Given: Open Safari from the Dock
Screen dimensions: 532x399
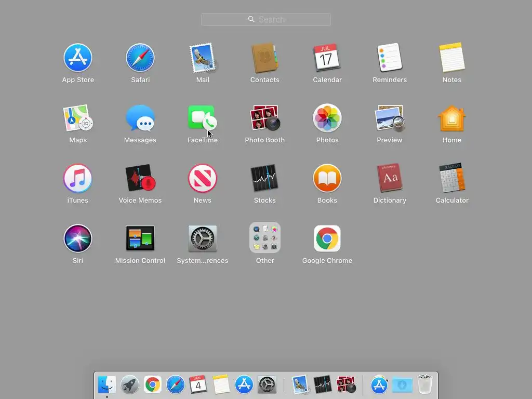Looking at the screenshot, I should coord(176,385).
